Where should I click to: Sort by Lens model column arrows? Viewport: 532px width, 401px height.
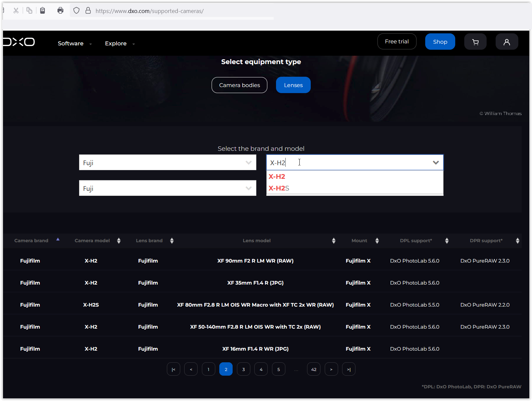(334, 241)
